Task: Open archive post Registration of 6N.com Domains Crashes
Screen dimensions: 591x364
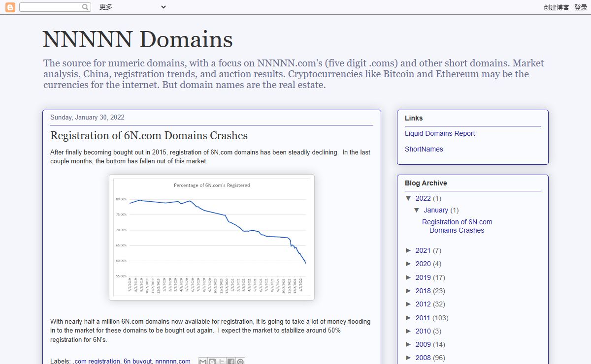Action: click(457, 226)
